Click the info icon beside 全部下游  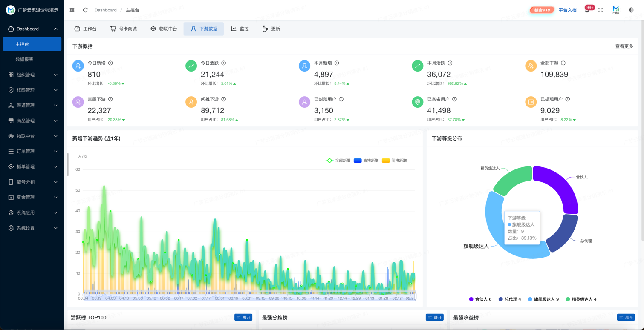point(563,63)
